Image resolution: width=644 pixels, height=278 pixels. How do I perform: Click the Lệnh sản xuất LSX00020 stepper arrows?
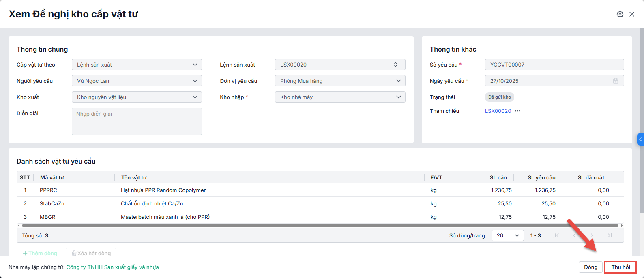click(395, 65)
